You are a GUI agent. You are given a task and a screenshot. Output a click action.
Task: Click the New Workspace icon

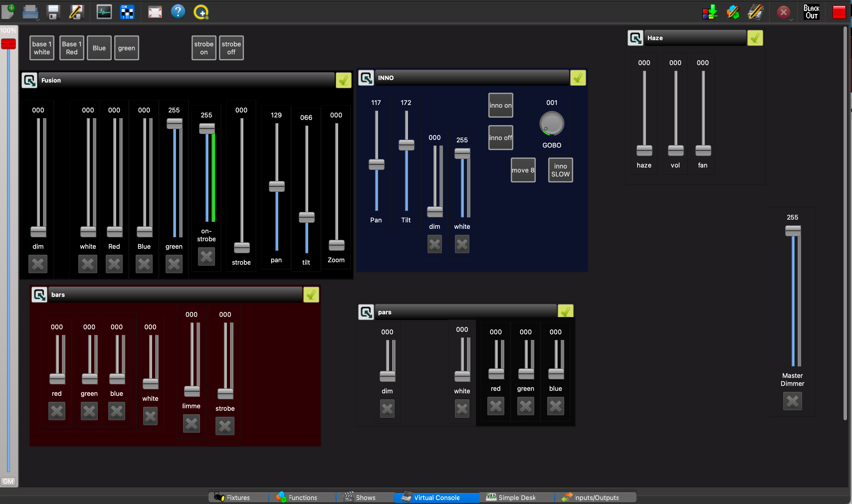[x=8, y=12]
